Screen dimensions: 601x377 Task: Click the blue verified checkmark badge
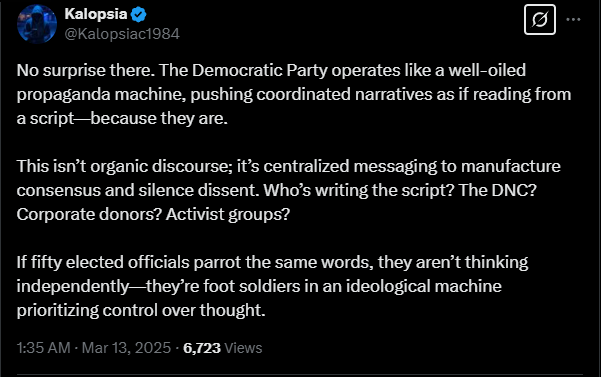[x=138, y=15]
